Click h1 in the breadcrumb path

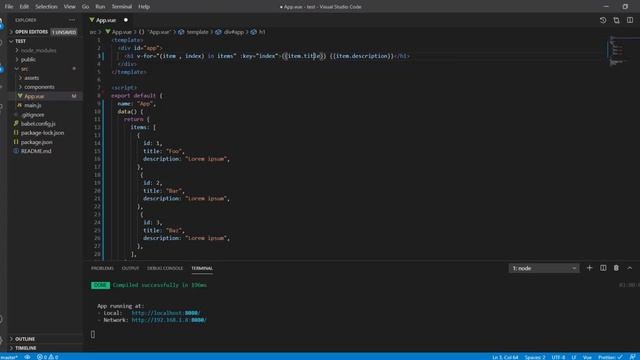point(262,32)
